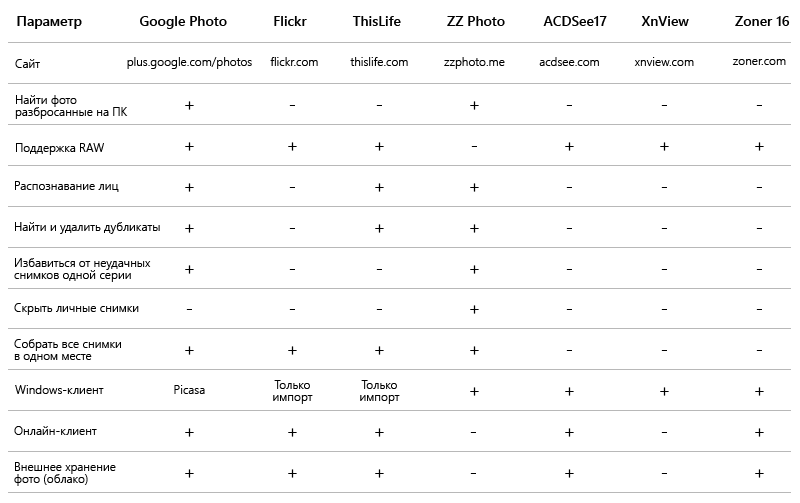Click ZZ Photo plus in Скрыть личные снимки row

click(x=474, y=309)
